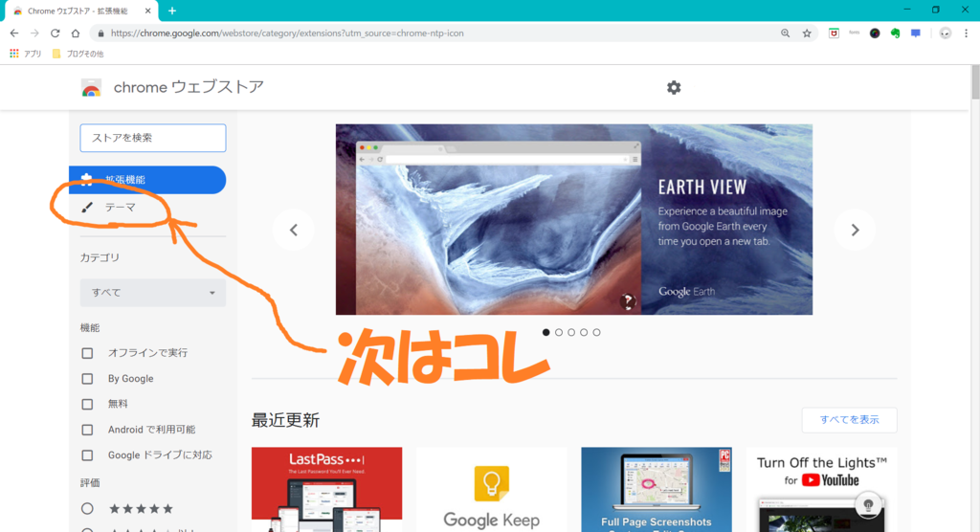Screen dimensions: 980x532
Task: Click inside the ストアを検索 search box
Action: 153,138
